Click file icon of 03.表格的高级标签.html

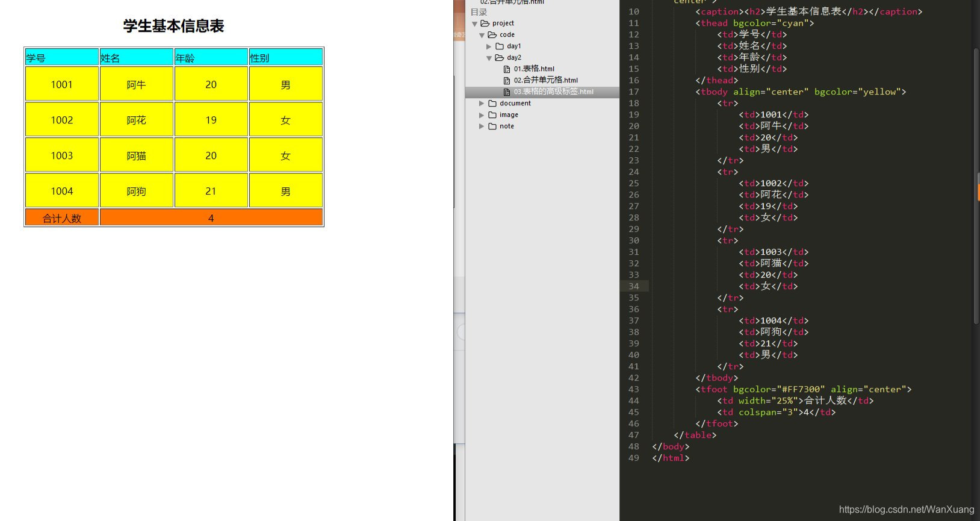pos(507,92)
